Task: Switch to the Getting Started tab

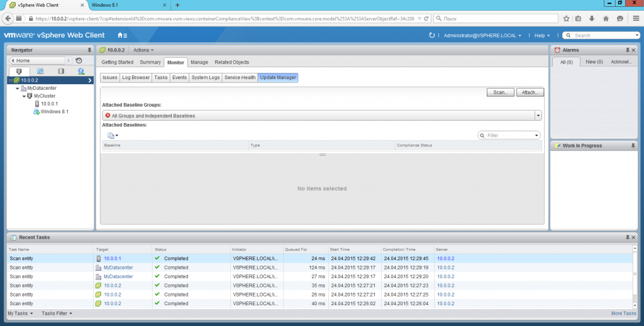Action: pos(118,62)
